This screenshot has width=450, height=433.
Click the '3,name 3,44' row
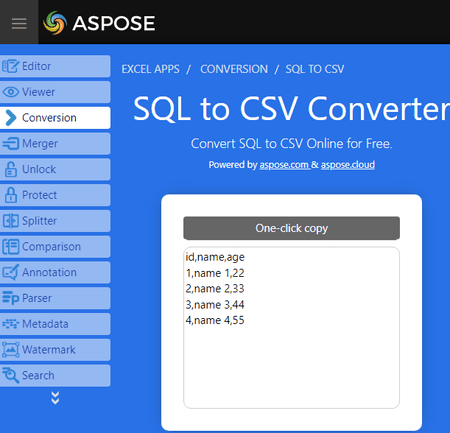click(x=215, y=304)
